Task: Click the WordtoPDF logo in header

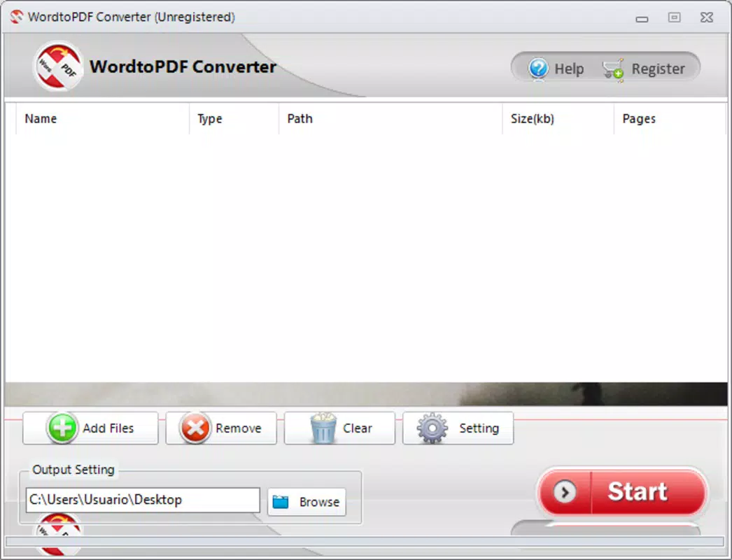Action: tap(58, 66)
